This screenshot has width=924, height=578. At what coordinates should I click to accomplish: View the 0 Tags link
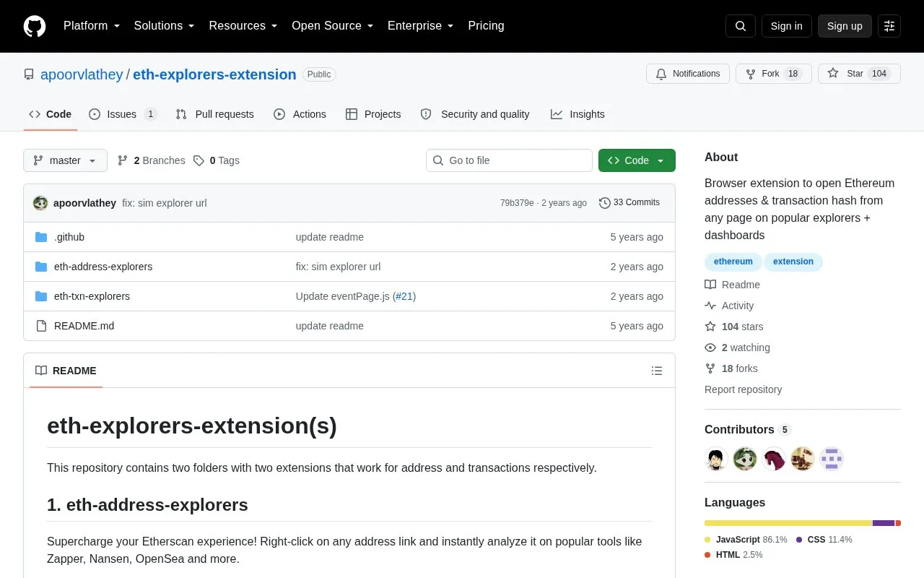coord(216,160)
